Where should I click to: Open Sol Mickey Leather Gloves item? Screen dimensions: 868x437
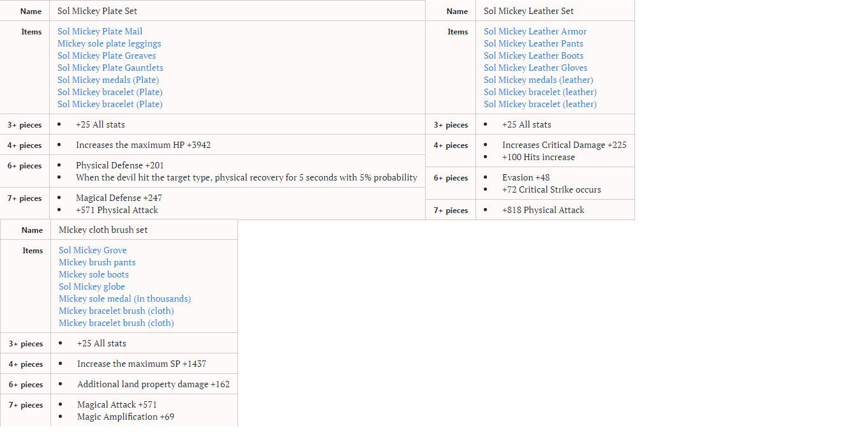pos(535,68)
